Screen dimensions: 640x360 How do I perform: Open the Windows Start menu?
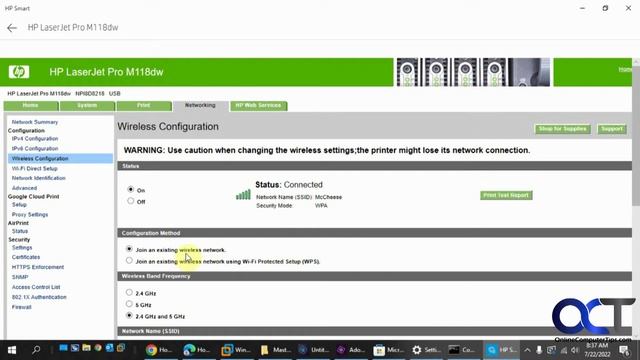point(12,350)
